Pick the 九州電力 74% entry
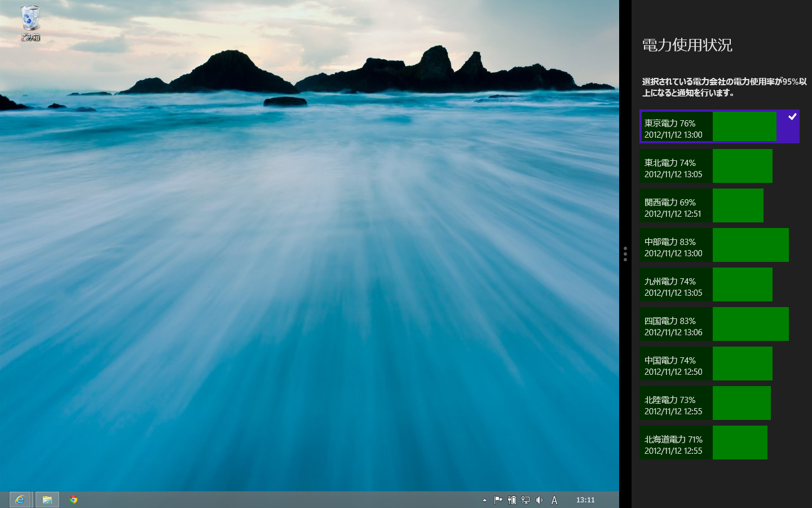 click(705, 284)
